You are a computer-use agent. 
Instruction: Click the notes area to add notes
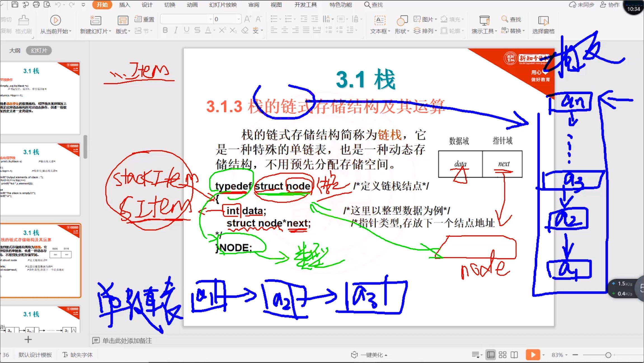(x=127, y=341)
